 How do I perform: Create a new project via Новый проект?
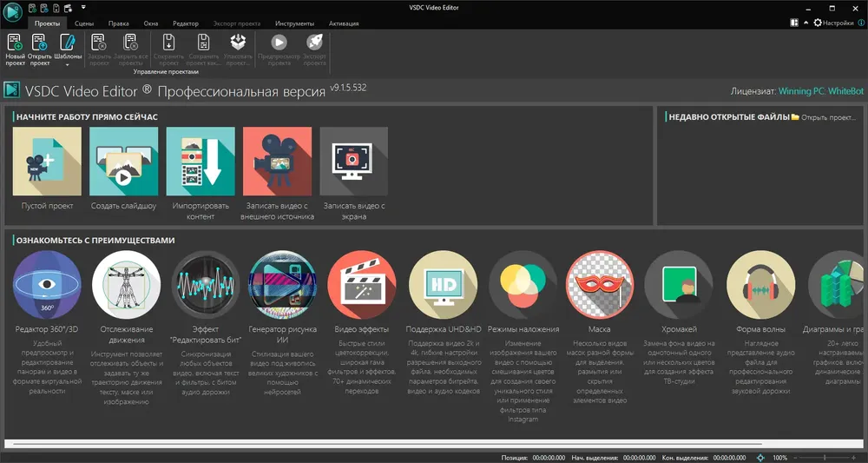[15, 50]
